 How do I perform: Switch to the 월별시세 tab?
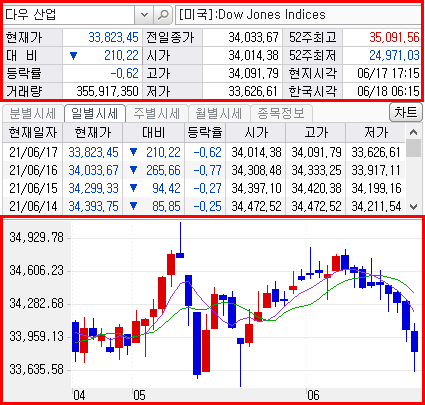219,114
